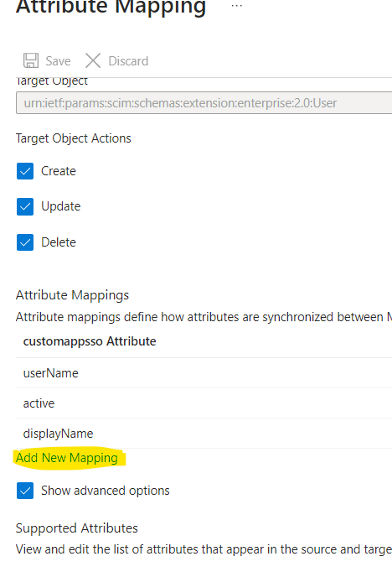
Task: Uncheck the Create checkbox
Action: pyautogui.click(x=25, y=171)
